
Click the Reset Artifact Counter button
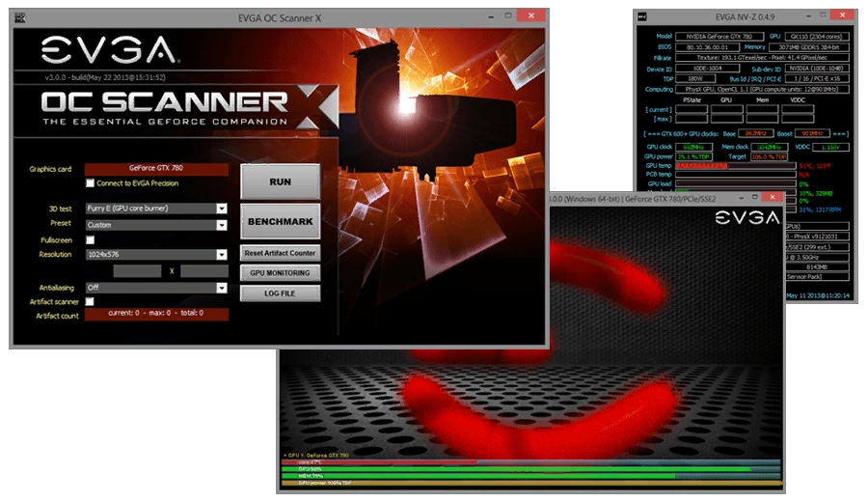280,253
